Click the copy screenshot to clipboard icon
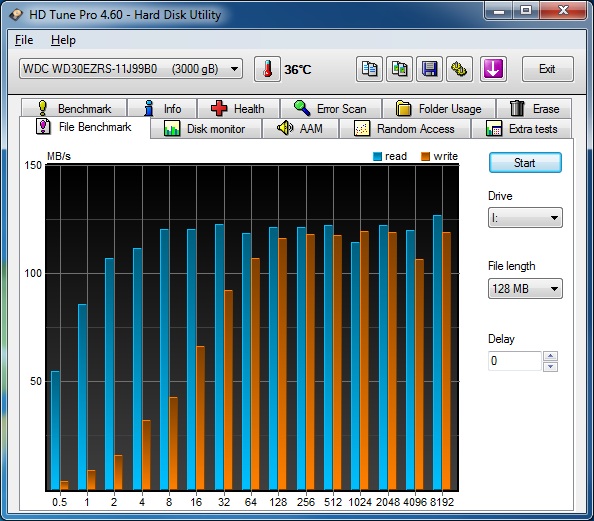Viewport: 594px width, 521px height. click(399, 69)
